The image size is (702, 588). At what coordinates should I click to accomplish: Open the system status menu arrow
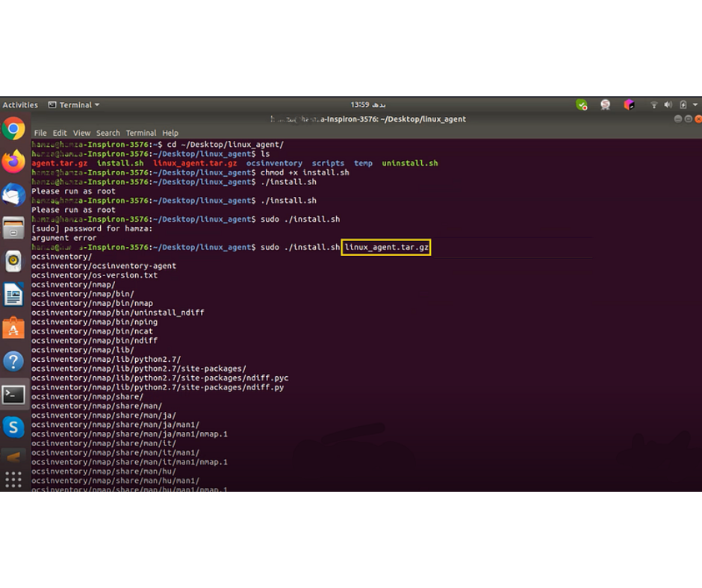[695, 105]
